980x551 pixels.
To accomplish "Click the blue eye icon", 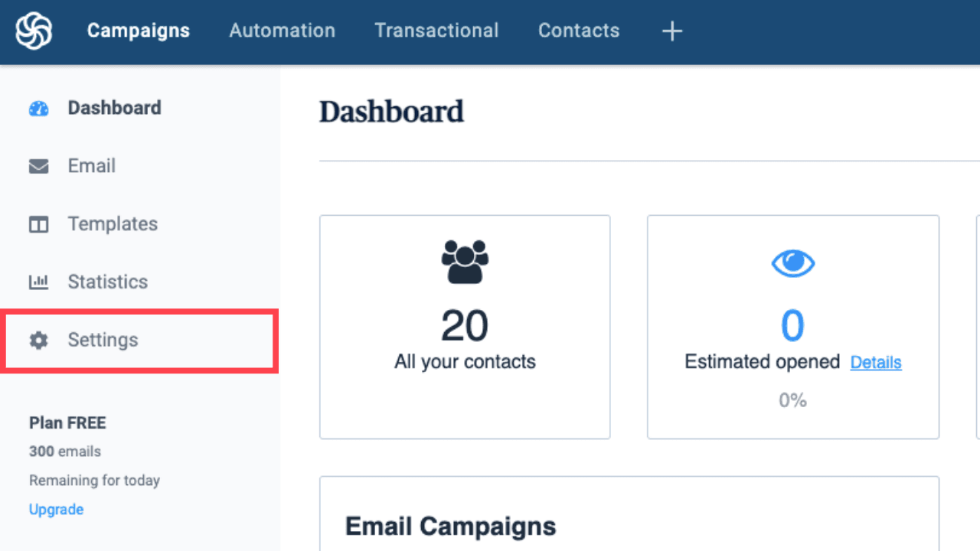I will (792, 264).
